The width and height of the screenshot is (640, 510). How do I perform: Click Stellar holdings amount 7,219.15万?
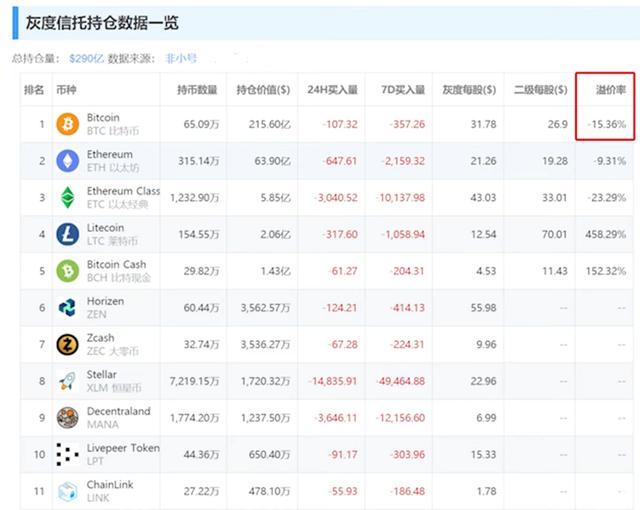[195, 381]
